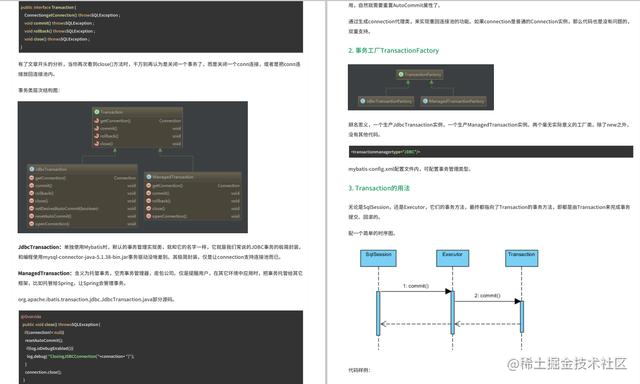
Task: Click 'void commit() throws SQLException;' code line
Action: point(58,23)
